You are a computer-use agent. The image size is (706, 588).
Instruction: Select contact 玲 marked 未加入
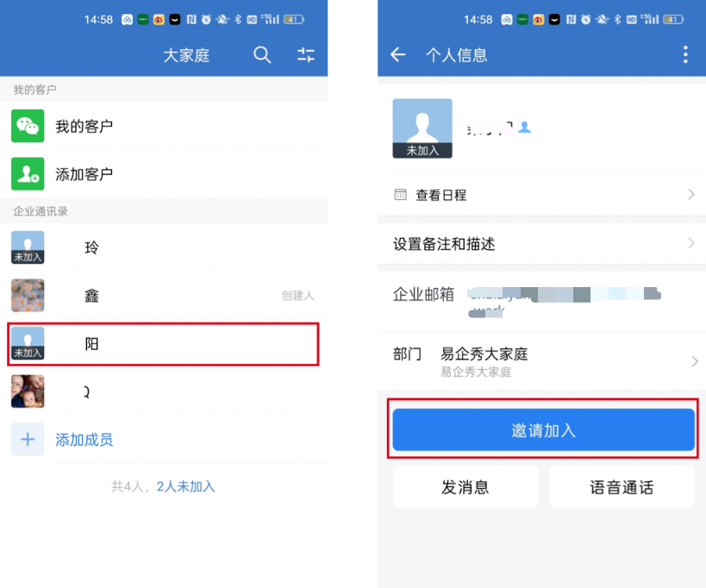pyautogui.click(x=164, y=247)
